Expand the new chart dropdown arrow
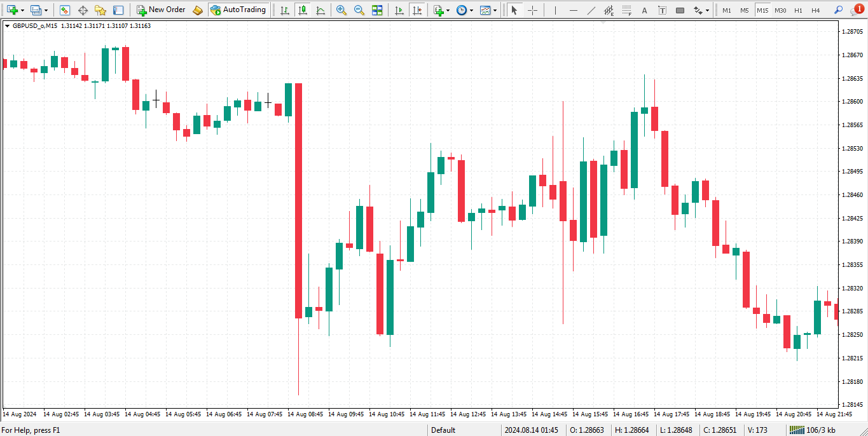Viewport: 868px width, 436px height. pyautogui.click(x=22, y=10)
